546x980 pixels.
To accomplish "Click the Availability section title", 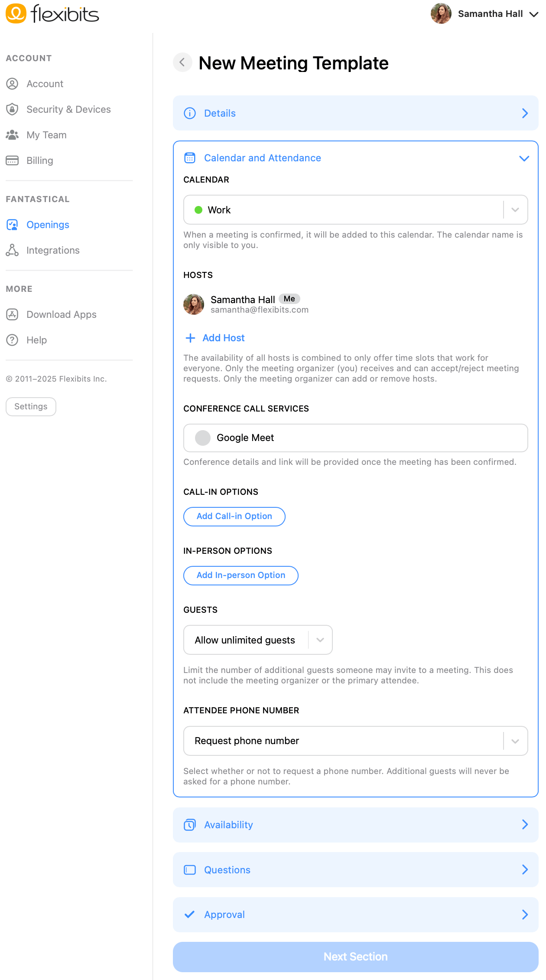I will coord(229,825).
